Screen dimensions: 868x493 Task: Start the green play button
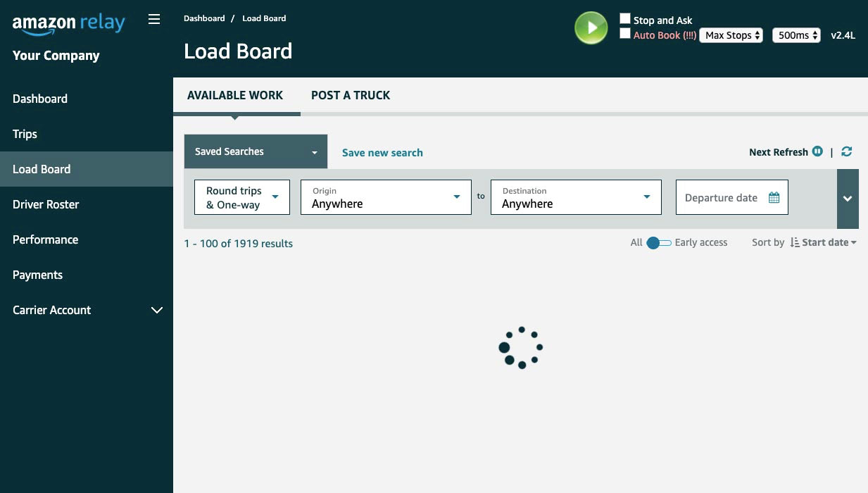[x=591, y=28]
